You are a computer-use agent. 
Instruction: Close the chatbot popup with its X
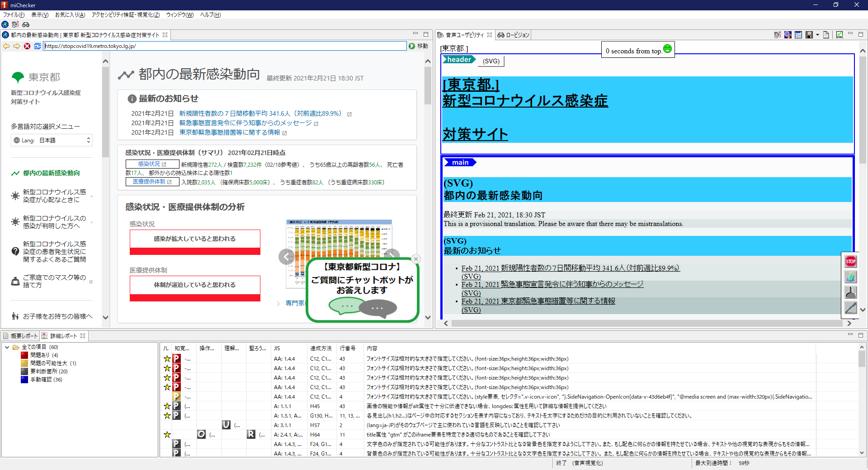click(416, 259)
